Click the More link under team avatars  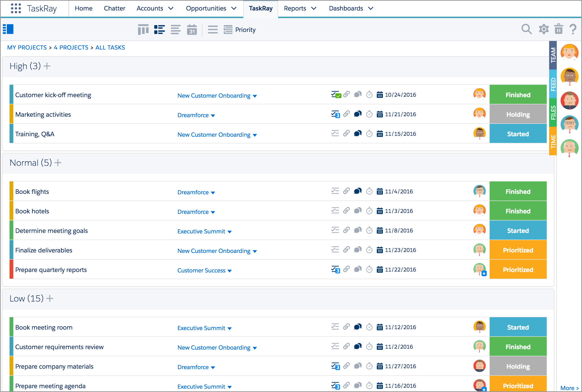coord(570,388)
